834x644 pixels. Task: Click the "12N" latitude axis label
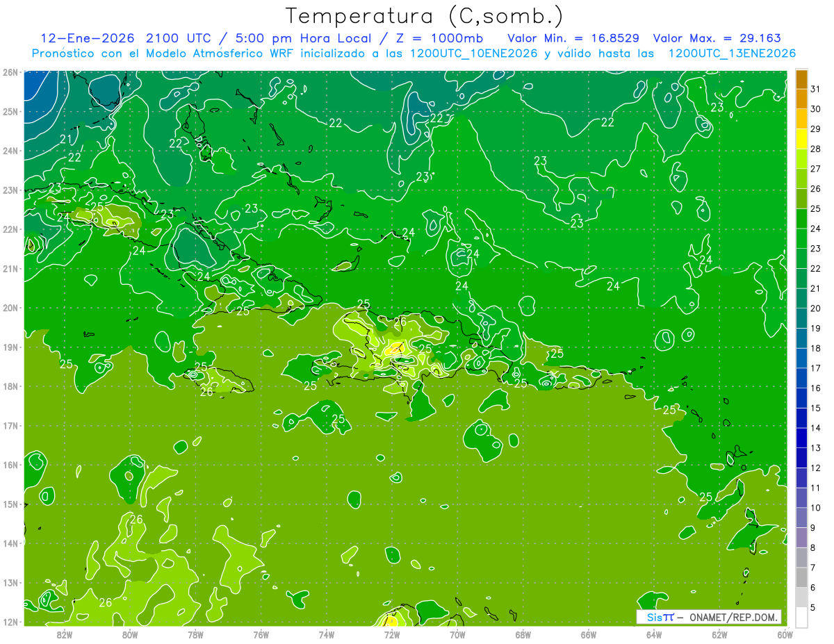click(x=10, y=622)
